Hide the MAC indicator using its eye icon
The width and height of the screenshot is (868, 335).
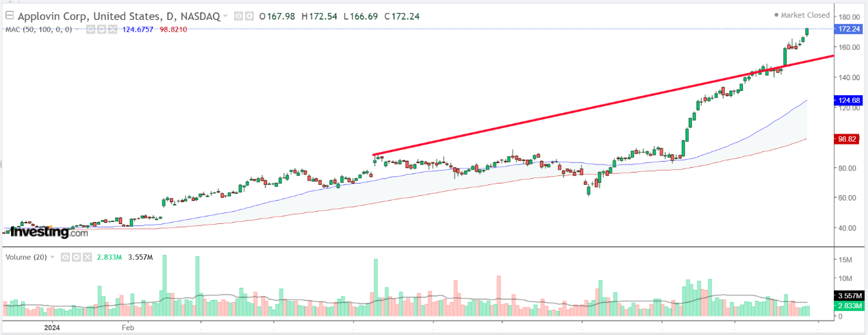click(x=90, y=29)
